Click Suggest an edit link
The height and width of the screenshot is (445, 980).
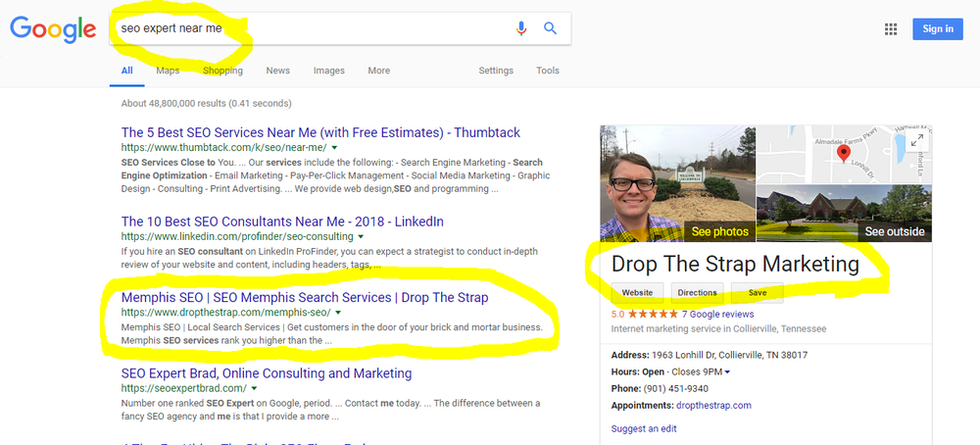coord(644,429)
